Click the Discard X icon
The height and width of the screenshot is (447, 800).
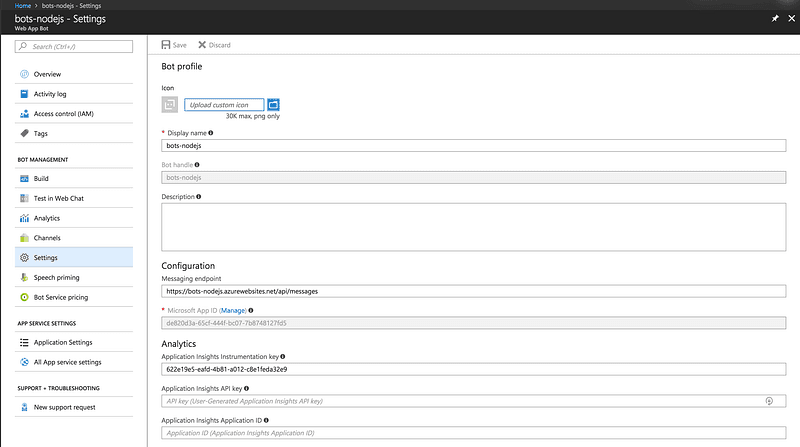click(x=202, y=45)
